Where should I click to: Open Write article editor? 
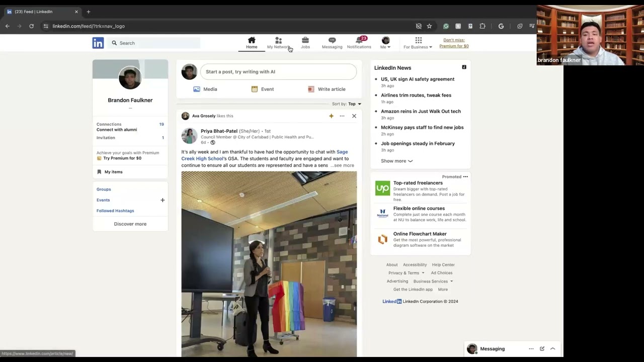pyautogui.click(x=327, y=89)
